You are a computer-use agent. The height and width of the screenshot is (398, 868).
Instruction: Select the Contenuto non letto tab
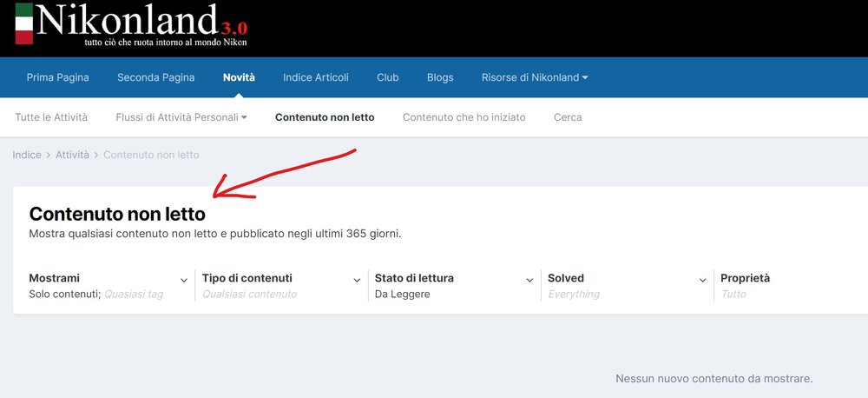325,117
